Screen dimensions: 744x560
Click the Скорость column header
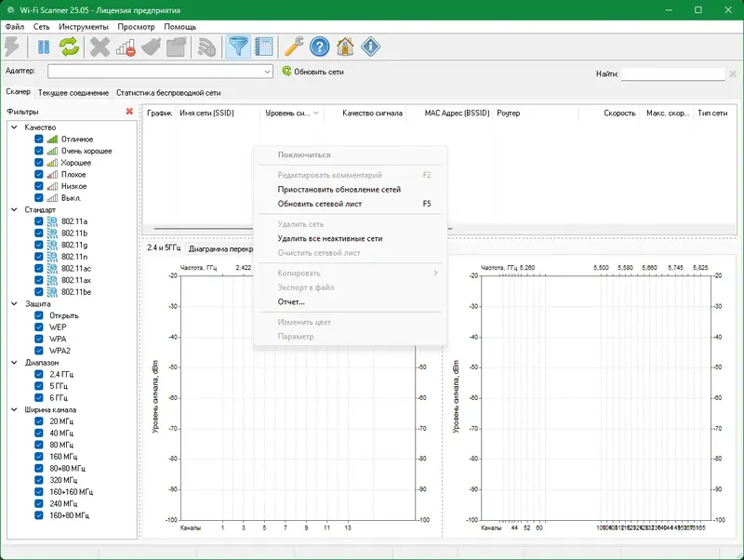point(609,113)
